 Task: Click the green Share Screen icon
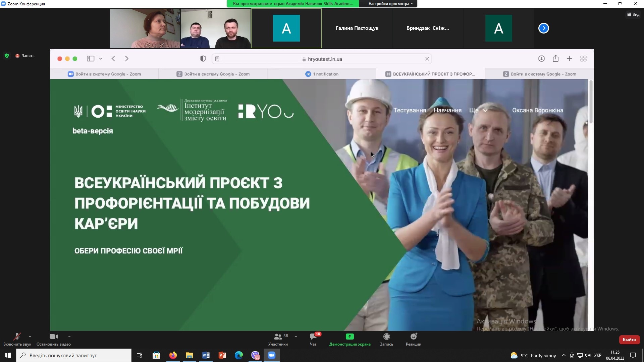click(x=350, y=337)
